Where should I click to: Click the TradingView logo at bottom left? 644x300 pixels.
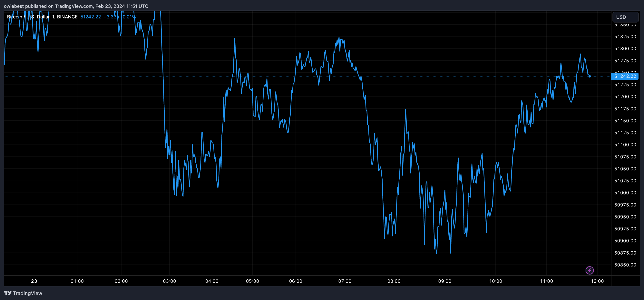click(23, 293)
